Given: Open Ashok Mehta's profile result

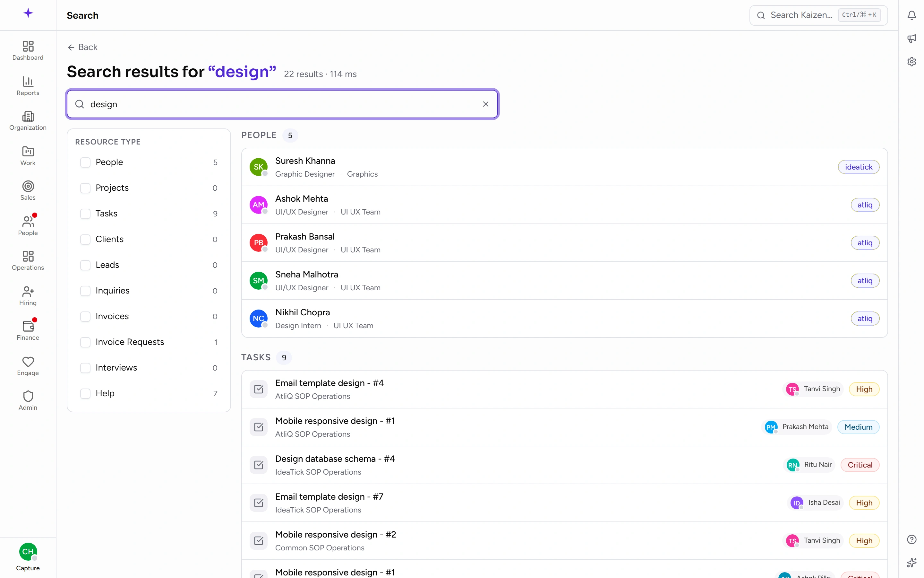Looking at the screenshot, I should point(564,205).
